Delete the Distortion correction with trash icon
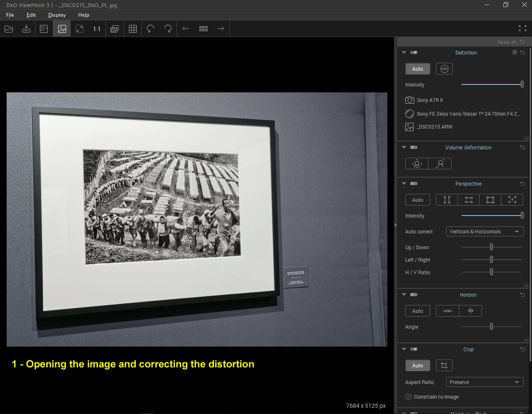This screenshot has height=414, width=532. pos(515,52)
